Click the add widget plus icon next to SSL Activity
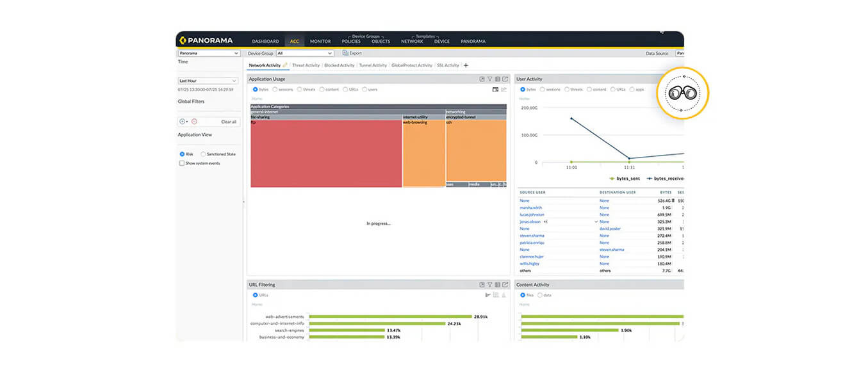The image size is (868, 370). click(x=466, y=65)
